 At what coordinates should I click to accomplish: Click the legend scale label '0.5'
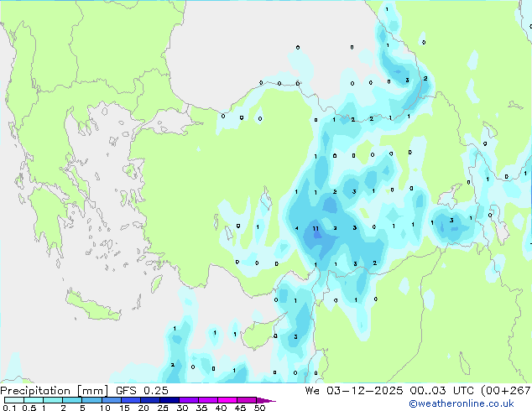click(29, 408)
